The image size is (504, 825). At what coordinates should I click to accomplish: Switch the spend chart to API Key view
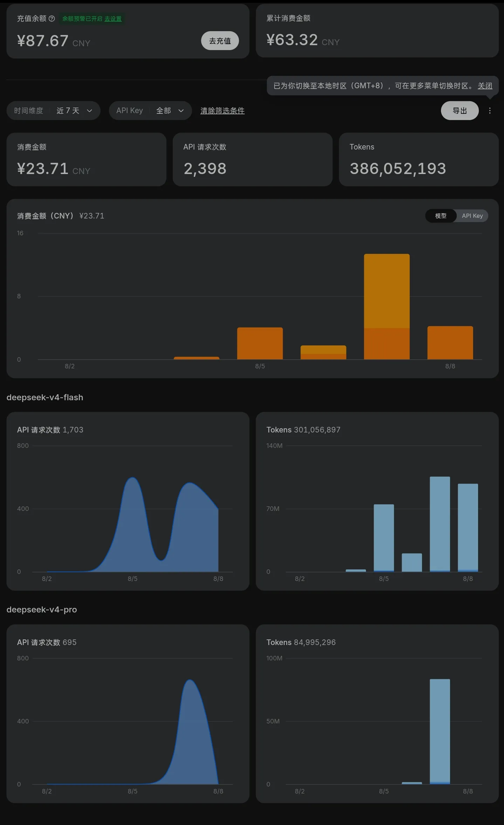click(x=472, y=216)
